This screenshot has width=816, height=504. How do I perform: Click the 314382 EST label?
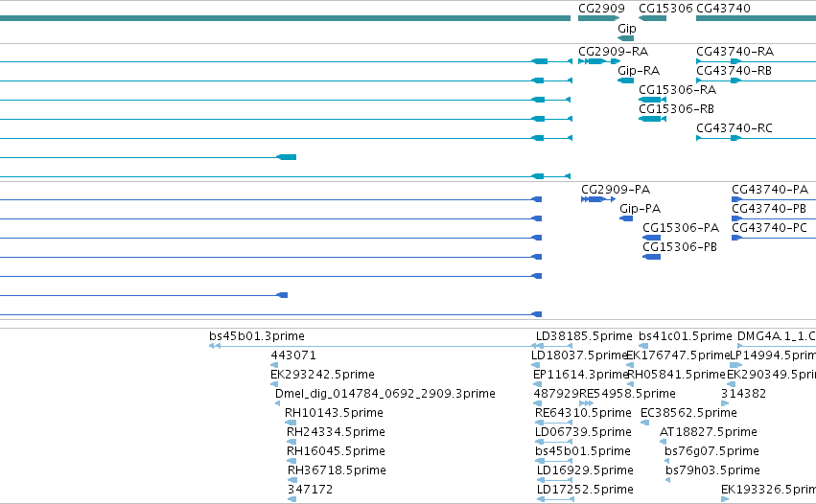[x=744, y=394]
